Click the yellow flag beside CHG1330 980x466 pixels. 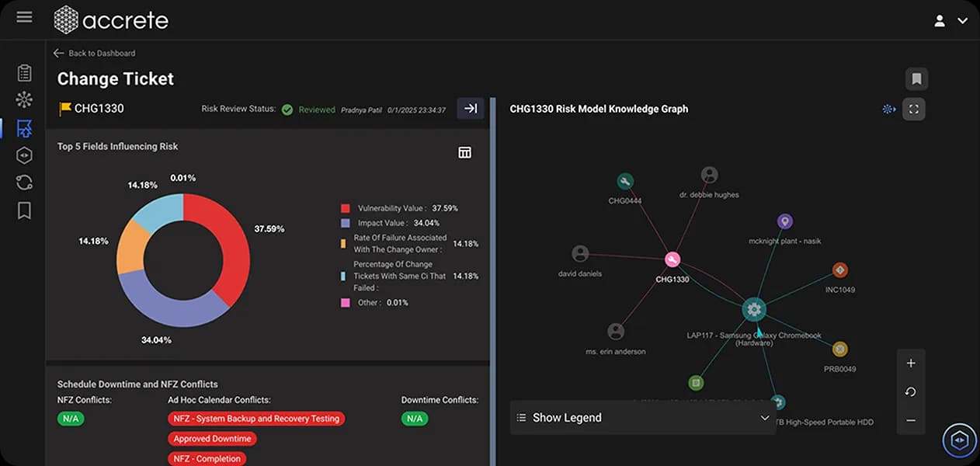pos(65,109)
